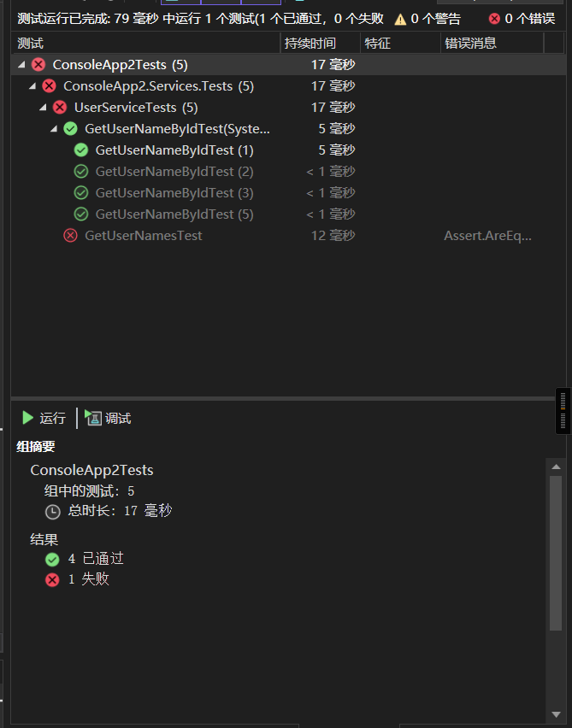The height and width of the screenshot is (728, 572).
Task: Click the details pane vertical scrollbar thumb
Action: (556, 553)
